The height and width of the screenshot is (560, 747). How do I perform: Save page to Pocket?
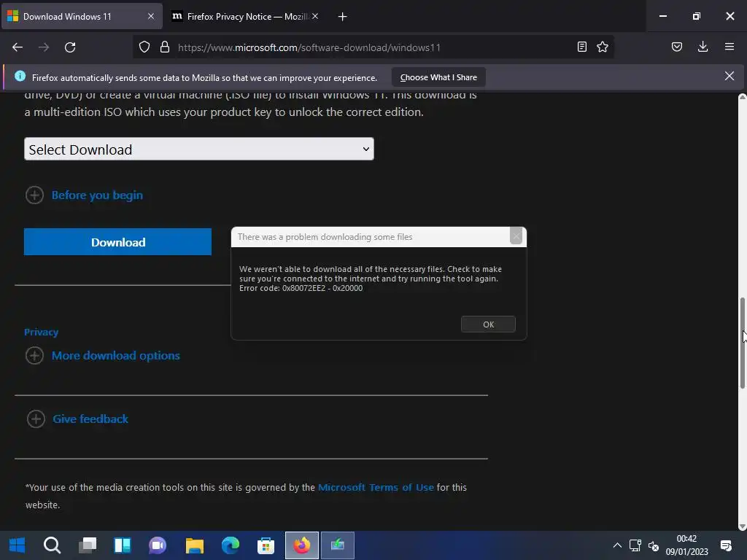(x=677, y=47)
